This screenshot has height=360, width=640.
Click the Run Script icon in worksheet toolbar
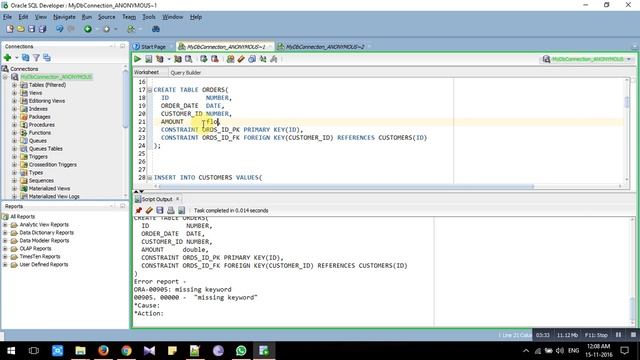[149, 59]
